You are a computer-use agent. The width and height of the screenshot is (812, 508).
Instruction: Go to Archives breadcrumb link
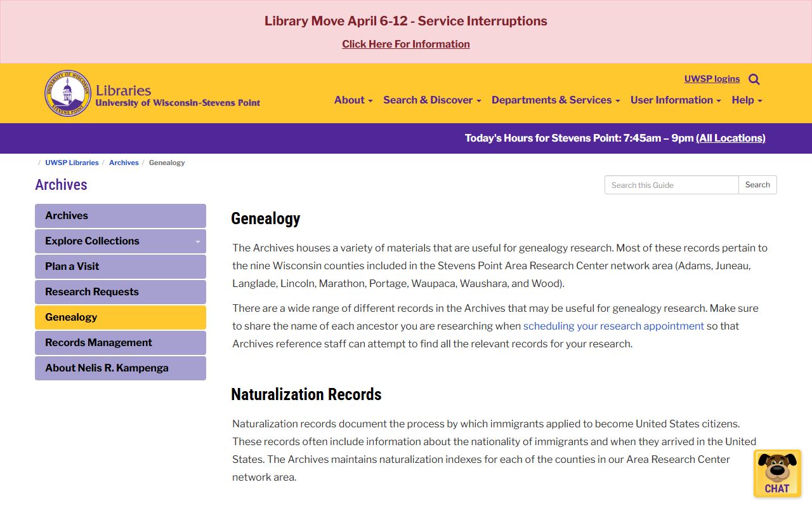(x=124, y=163)
